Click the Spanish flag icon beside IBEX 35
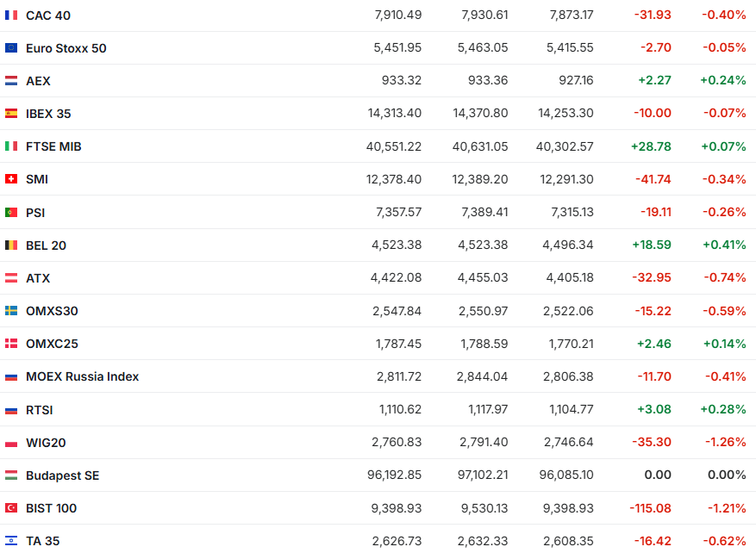The width and height of the screenshot is (756, 553). pos(11,114)
